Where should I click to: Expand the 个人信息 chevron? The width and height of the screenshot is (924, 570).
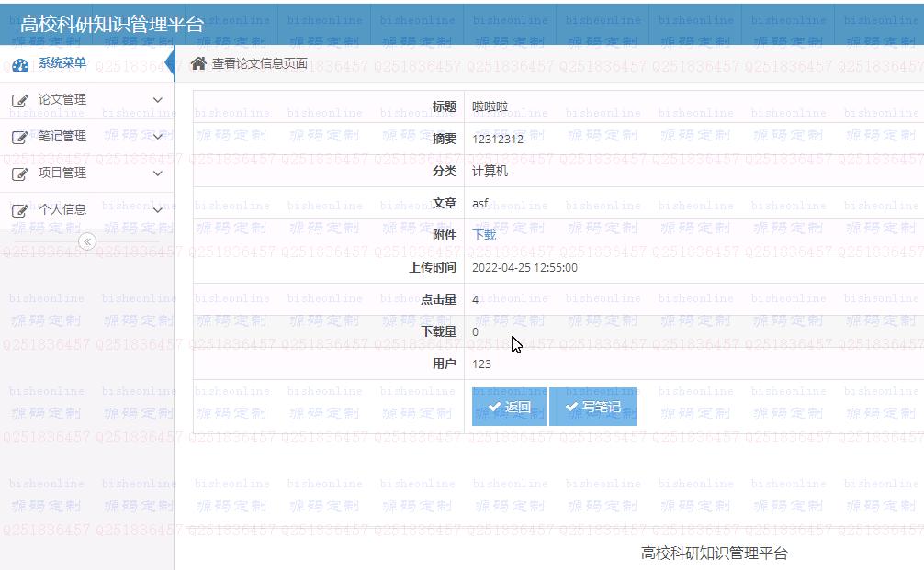[157, 209]
